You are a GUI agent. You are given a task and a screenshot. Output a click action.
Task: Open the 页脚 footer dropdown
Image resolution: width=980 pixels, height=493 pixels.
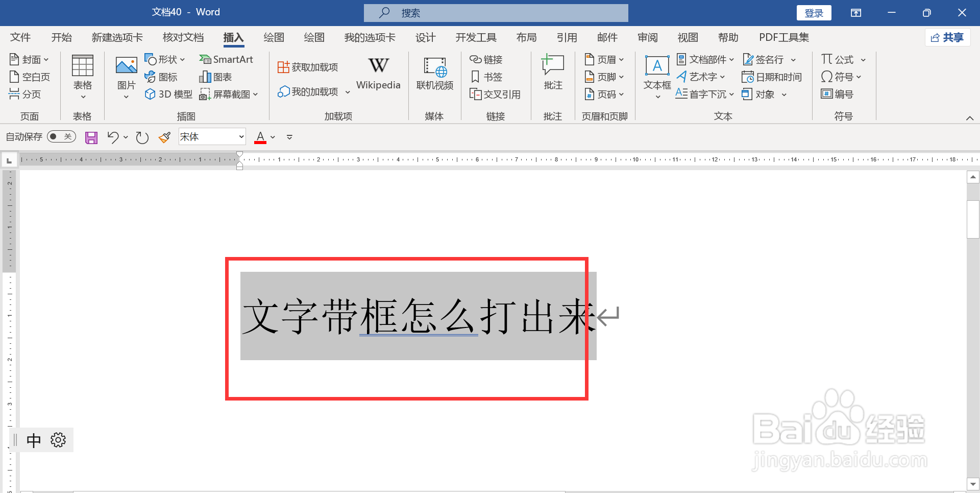click(604, 77)
